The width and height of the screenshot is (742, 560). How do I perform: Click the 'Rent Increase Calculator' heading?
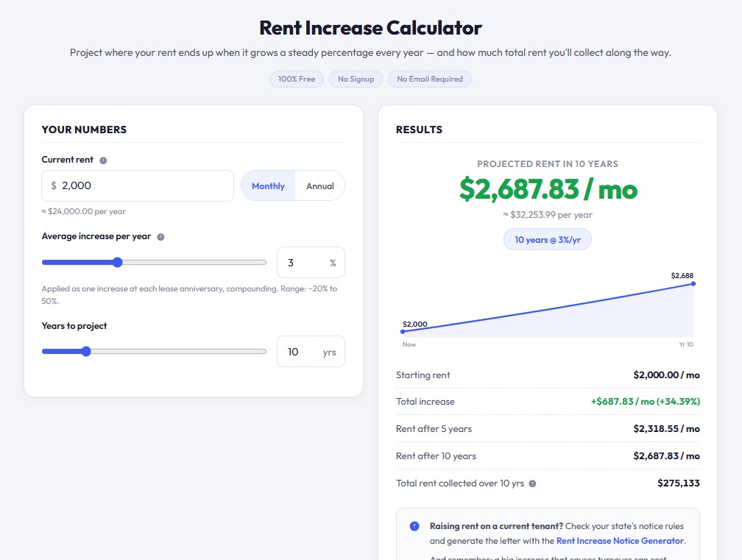coord(370,28)
